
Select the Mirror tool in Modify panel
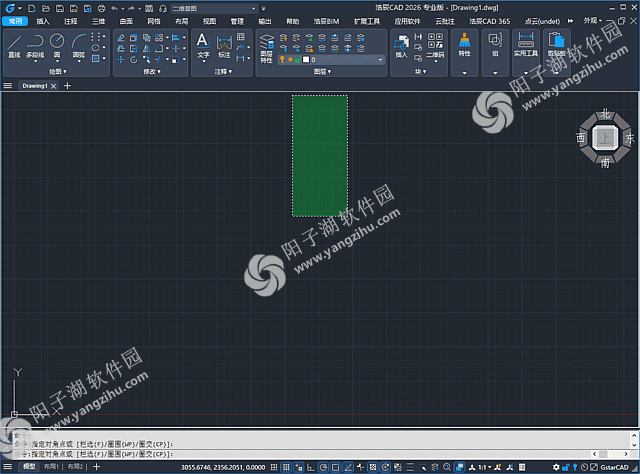(146, 49)
